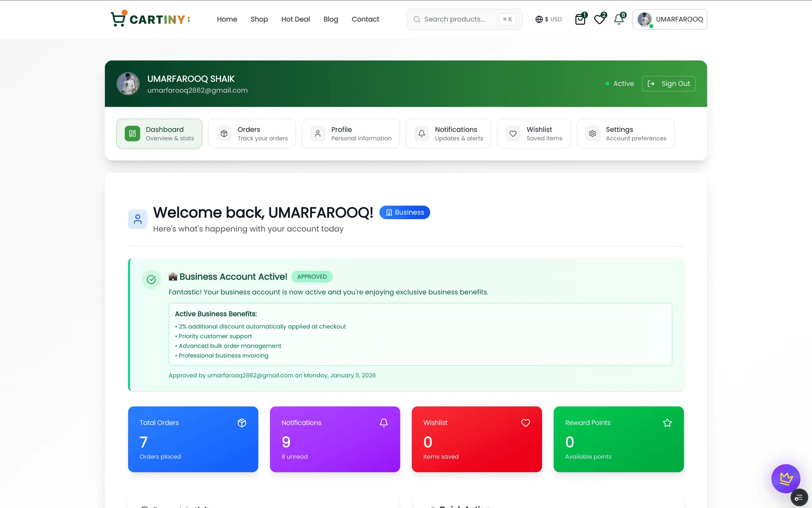The height and width of the screenshot is (508, 812).
Task: Switch to the Orders tab
Action: point(252,134)
